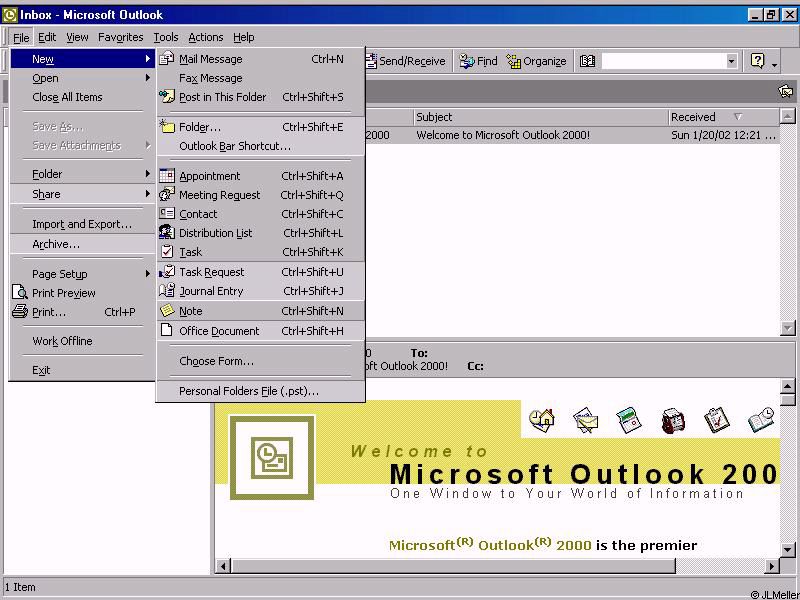
Task: Click the Contacts rolodex icon in banner
Action: (672, 421)
